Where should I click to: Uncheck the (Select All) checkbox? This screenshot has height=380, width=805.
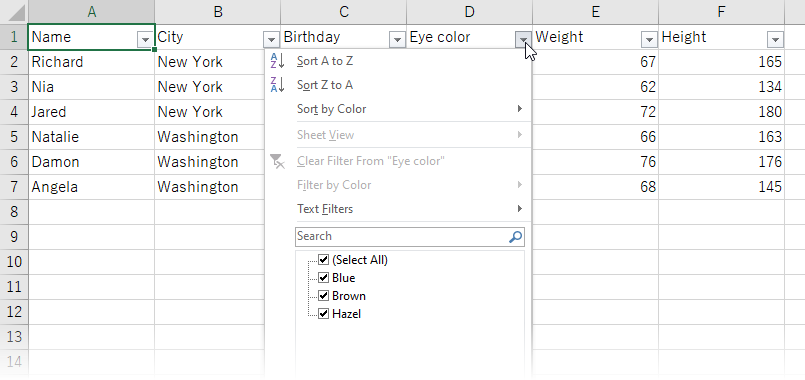point(323,259)
